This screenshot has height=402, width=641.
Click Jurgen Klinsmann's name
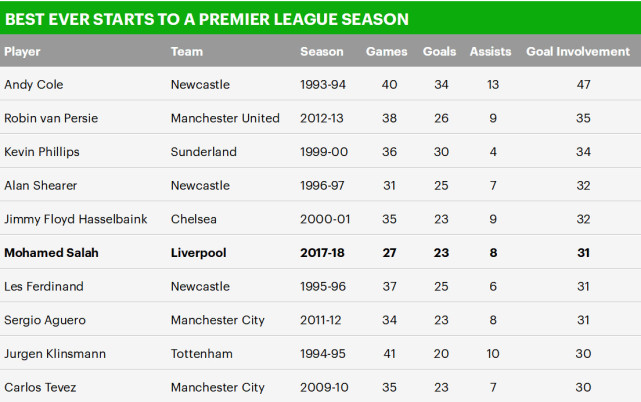[x=55, y=354]
